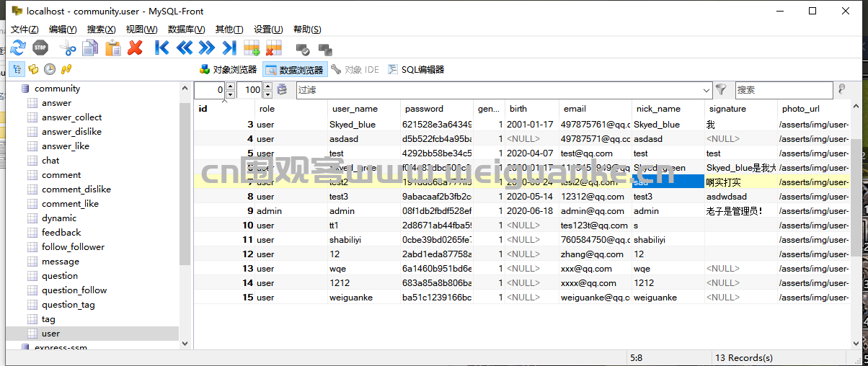
Task: Open the feedback table
Action: point(61,233)
